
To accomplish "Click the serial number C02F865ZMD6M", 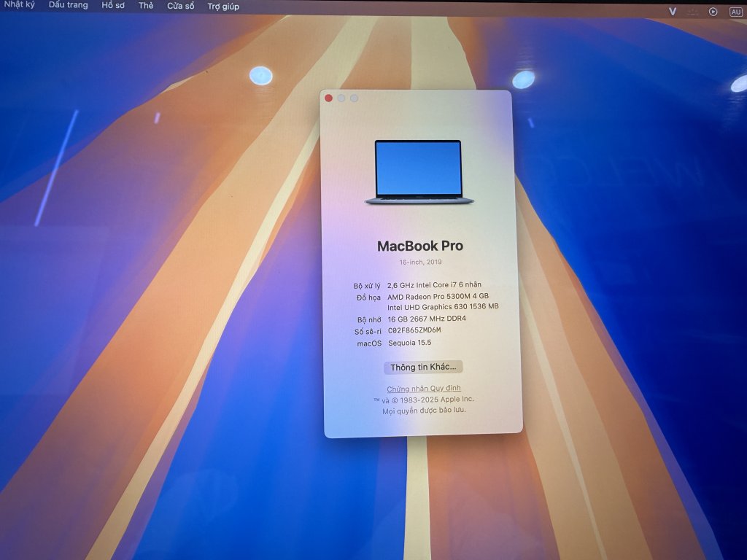I will click(x=414, y=330).
